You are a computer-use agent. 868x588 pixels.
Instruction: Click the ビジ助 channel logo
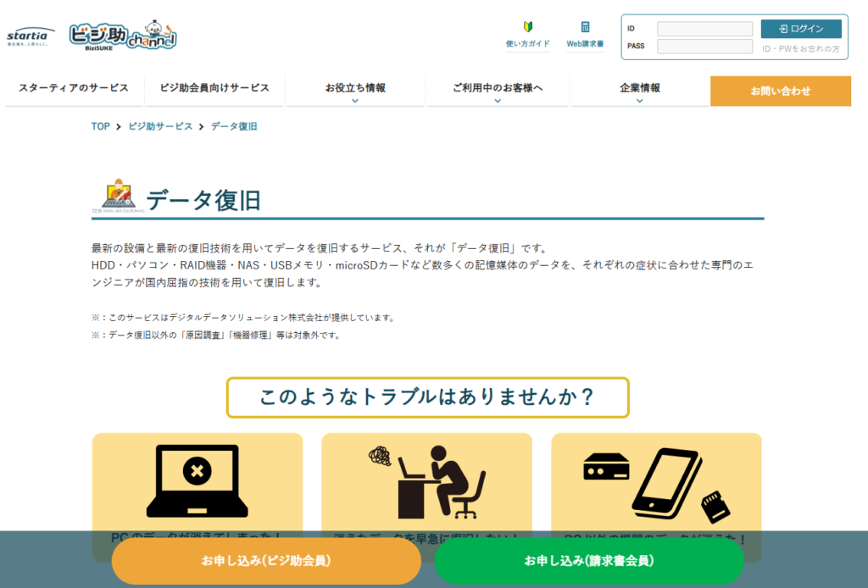pos(123,36)
